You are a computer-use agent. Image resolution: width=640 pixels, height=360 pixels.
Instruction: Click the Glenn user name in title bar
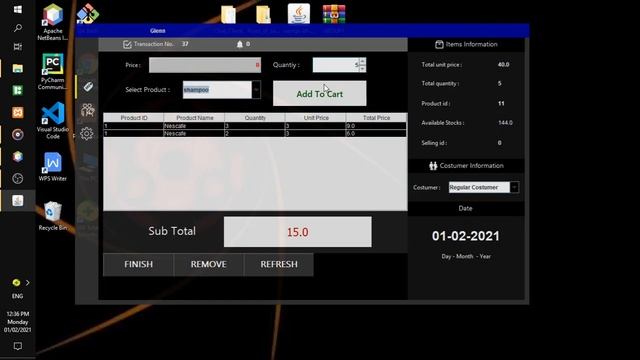tap(158, 31)
